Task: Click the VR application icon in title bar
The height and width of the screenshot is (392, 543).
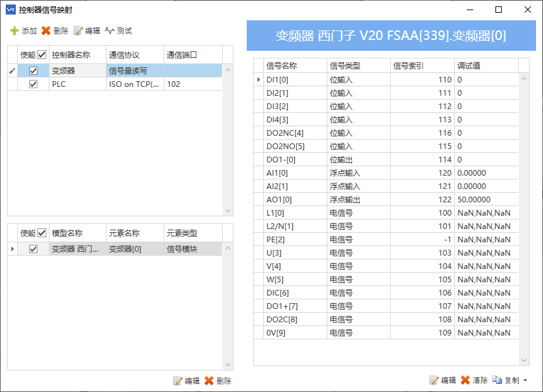Action: tap(11, 10)
